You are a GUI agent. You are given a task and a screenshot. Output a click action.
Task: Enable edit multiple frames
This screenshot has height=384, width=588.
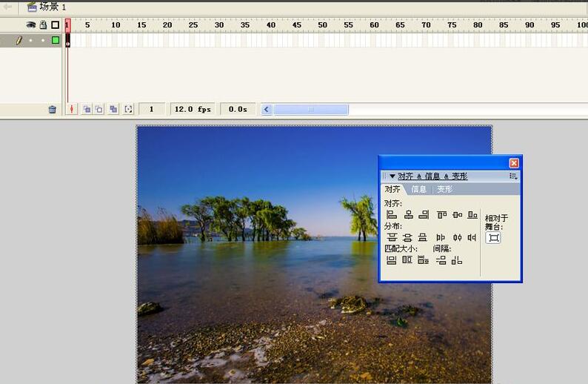click(x=113, y=109)
